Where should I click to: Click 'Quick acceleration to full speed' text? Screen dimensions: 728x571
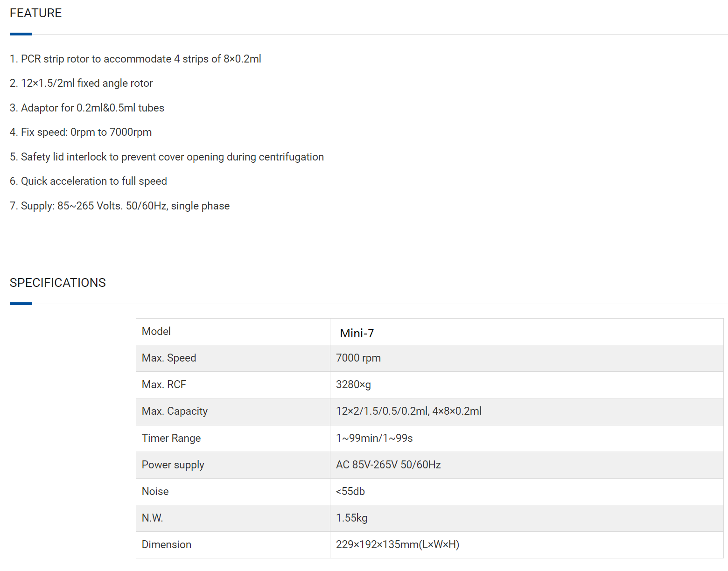[94, 181]
